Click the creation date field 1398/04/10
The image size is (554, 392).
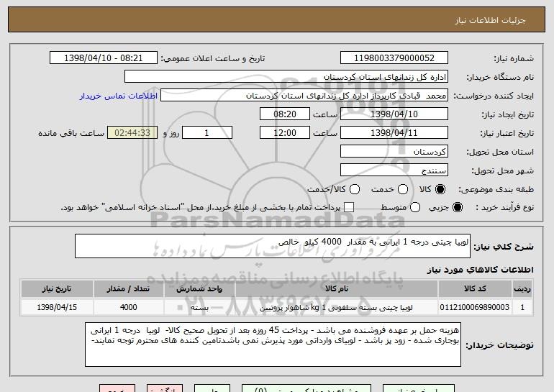click(x=394, y=114)
